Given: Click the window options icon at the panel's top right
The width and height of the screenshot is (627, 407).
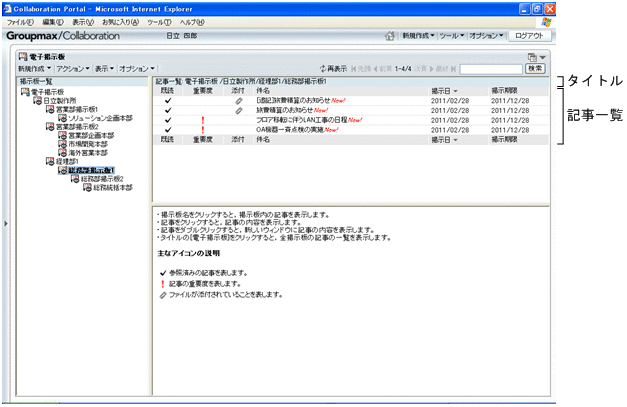Looking at the screenshot, I should (x=532, y=57).
